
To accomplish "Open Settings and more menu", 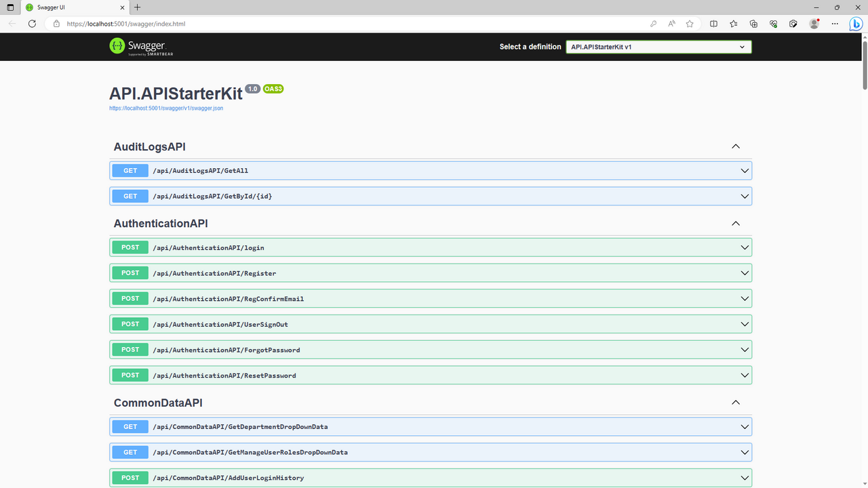I will tap(834, 24).
